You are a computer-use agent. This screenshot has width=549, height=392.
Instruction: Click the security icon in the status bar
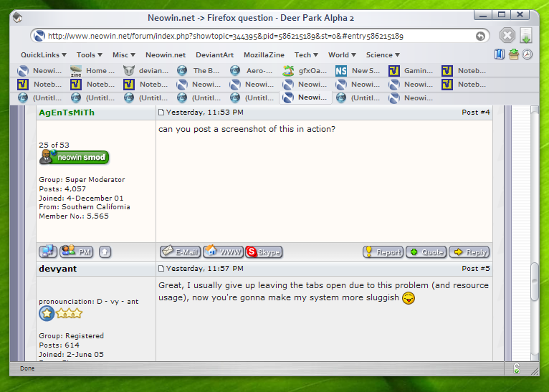(517, 368)
